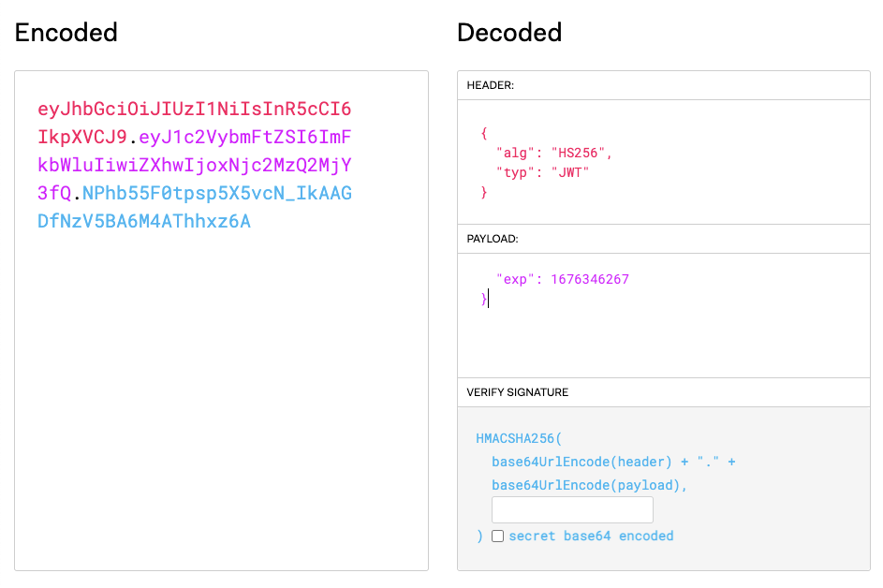Image resolution: width=883 pixels, height=588 pixels.
Task: Click the empty secret key input field
Action: [572, 509]
